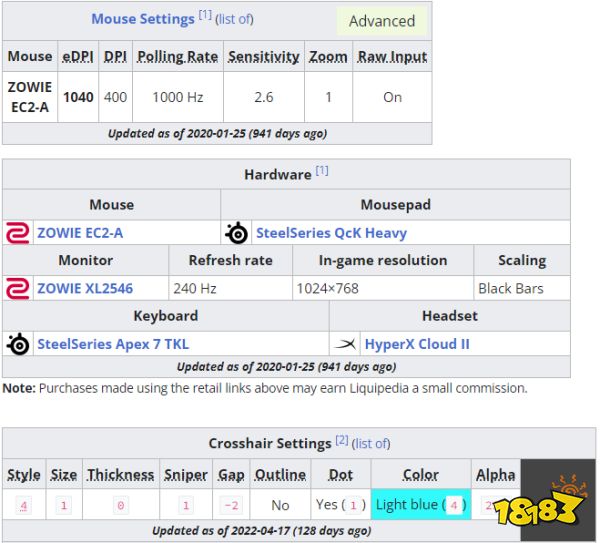The width and height of the screenshot is (600, 543).
Task: Click the SteelSeries logo beside Apex 7 TKL
Action: tap(18, 344)
